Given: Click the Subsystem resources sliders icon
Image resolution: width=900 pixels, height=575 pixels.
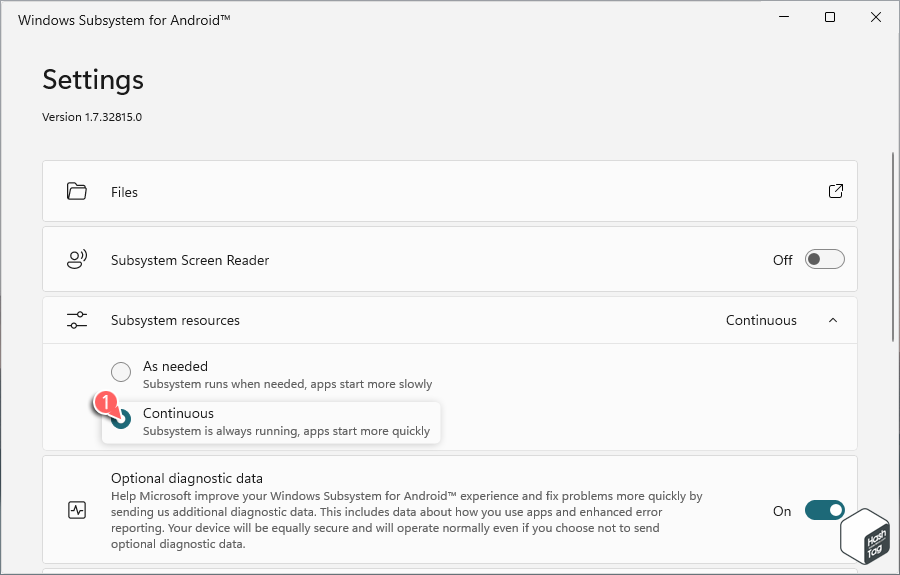Looking at the screenshot, I should pos(76,320).
